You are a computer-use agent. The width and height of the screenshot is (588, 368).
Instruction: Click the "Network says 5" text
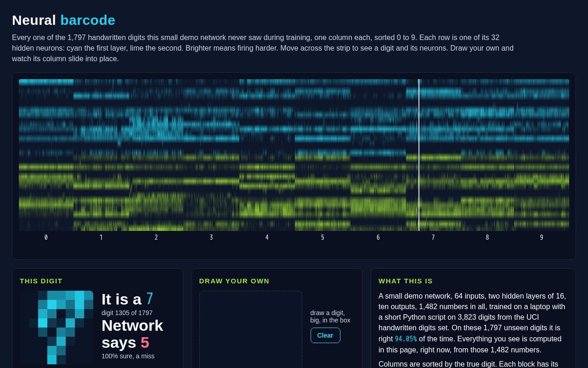pyautogui.click(x=132, y=334)
